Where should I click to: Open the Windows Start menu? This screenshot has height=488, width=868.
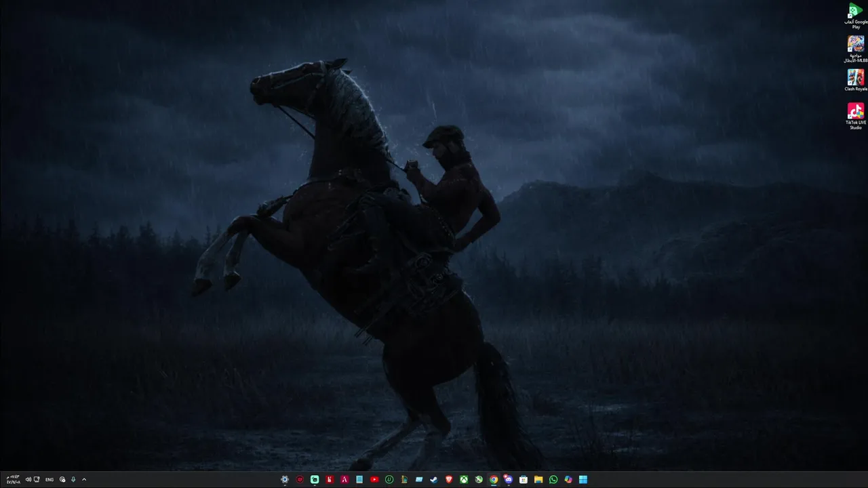tap(583, 479)
